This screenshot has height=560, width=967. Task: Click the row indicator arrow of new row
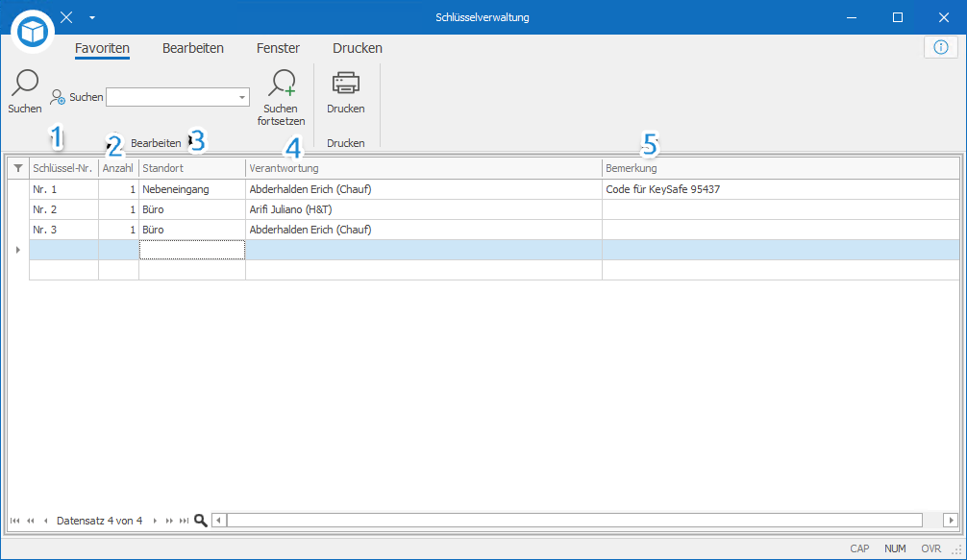(18, 250)
